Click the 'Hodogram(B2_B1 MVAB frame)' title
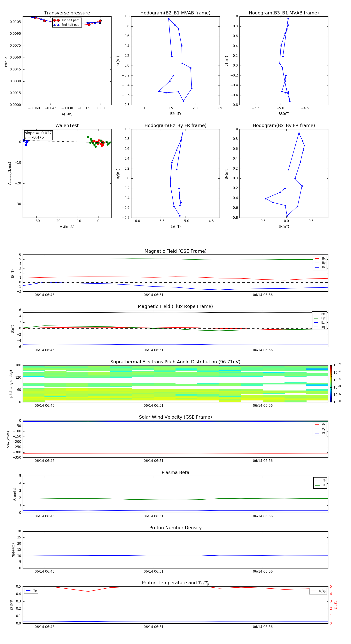 tap(175, 13)
